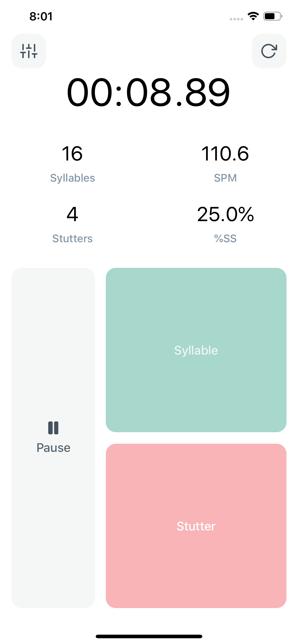Image resolution: width=298 pixels, height=644 pixels.
Task: Tap the Syllables label
Action: 72,178
